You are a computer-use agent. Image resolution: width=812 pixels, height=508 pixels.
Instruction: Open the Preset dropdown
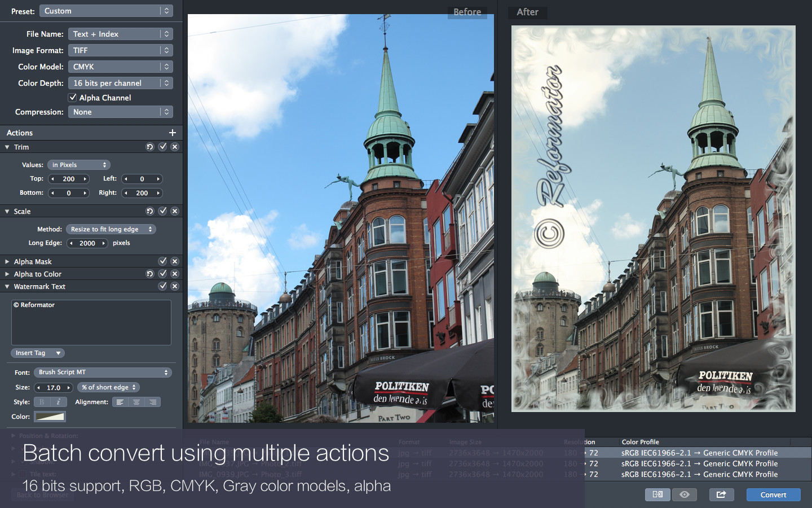click(x=106, y=11)
